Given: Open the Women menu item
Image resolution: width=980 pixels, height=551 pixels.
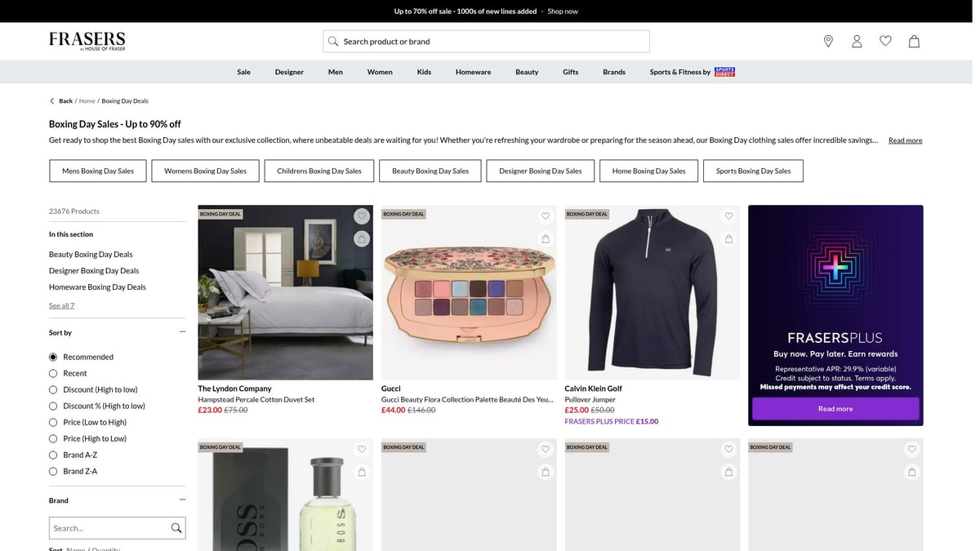Looking at the screenshot, I should click(x=379, y=71).
